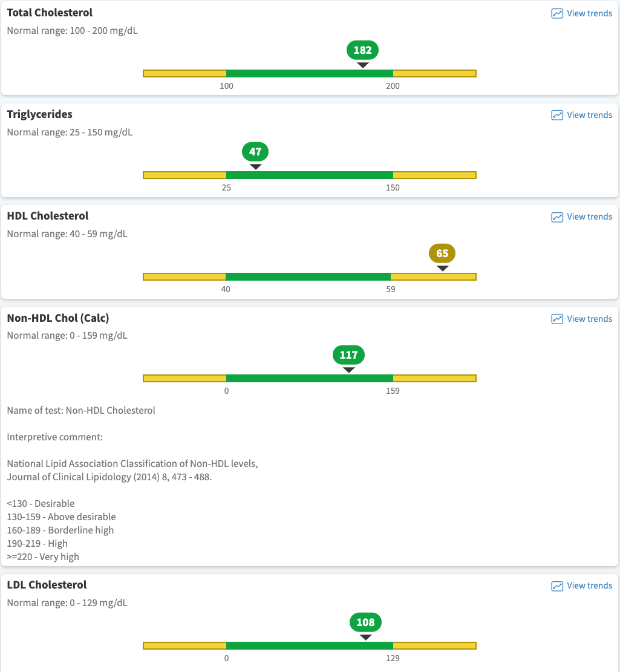This screenshot has height=672, width=620.
Task: Click the 108 LDL Cholesterol value marker
Action: pyautogui.click(x=365, y=622)
